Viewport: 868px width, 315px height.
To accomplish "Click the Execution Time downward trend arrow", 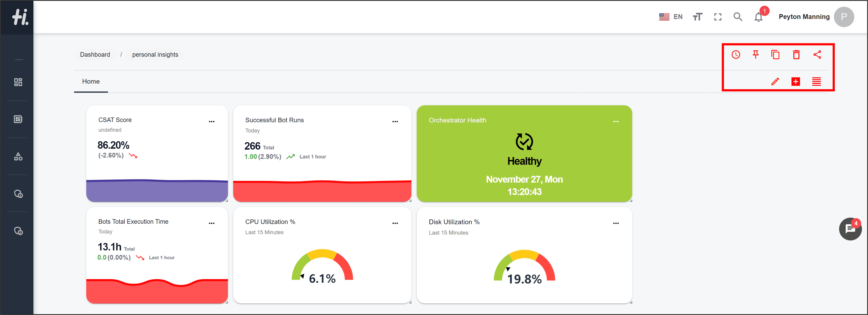I will click(140, 258).
